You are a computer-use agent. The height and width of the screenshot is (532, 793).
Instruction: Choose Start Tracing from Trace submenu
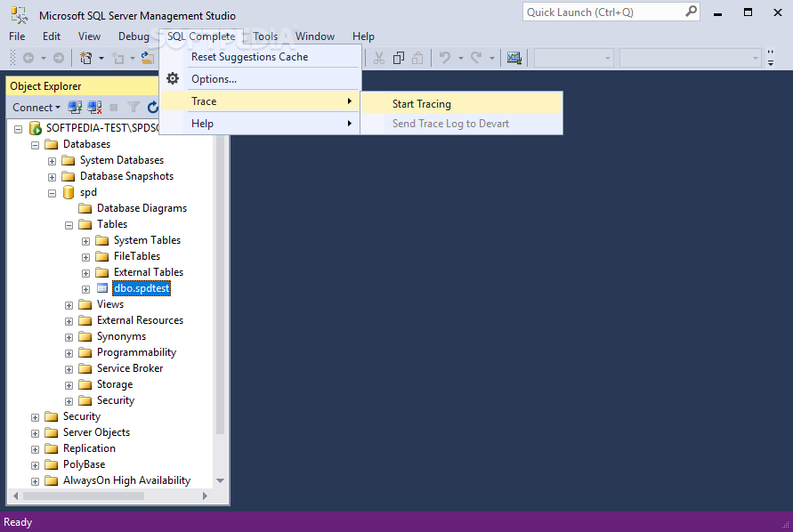click(462, 104)
